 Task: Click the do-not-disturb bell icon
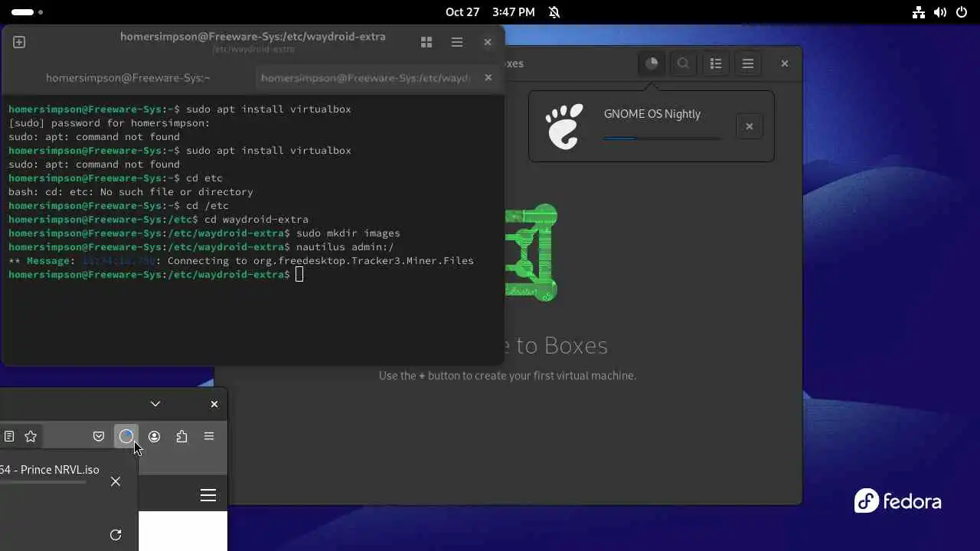(554, 12)
